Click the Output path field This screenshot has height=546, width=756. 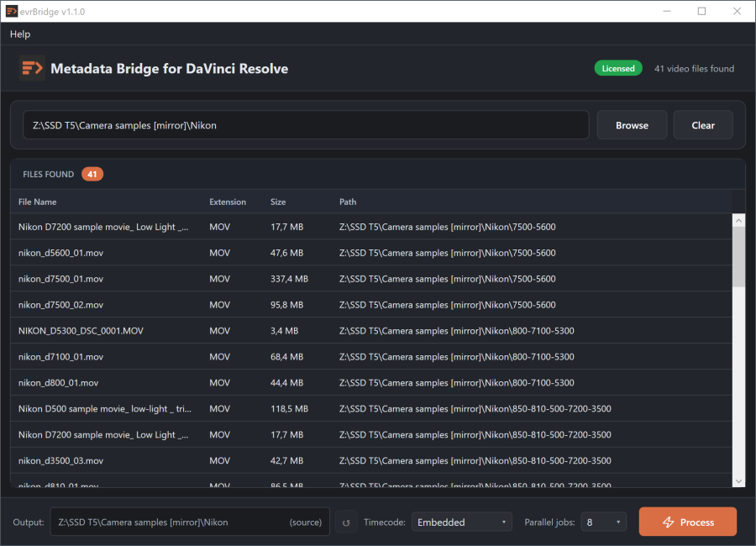190,522
